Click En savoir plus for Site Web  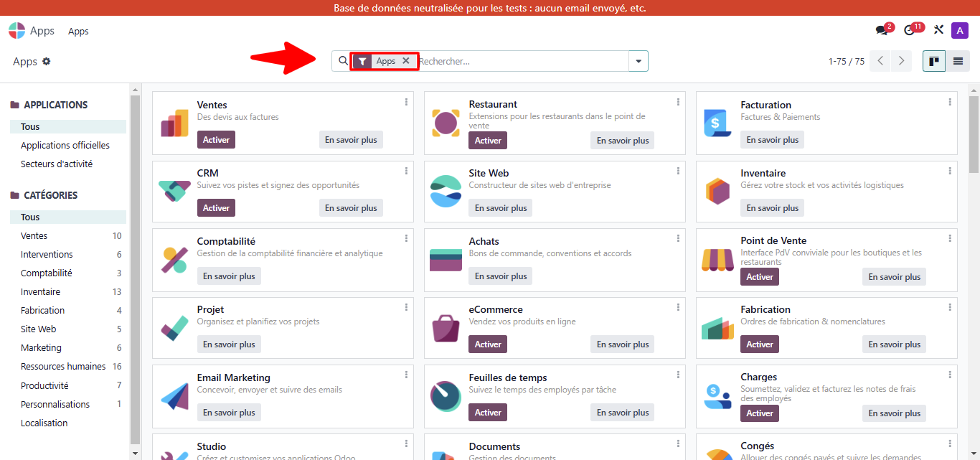501,208
